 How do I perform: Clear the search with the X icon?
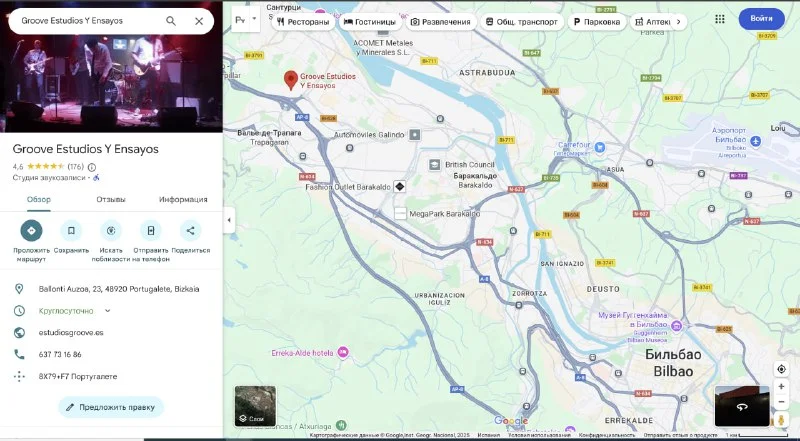pyautogui.click(x=199, y=21)
